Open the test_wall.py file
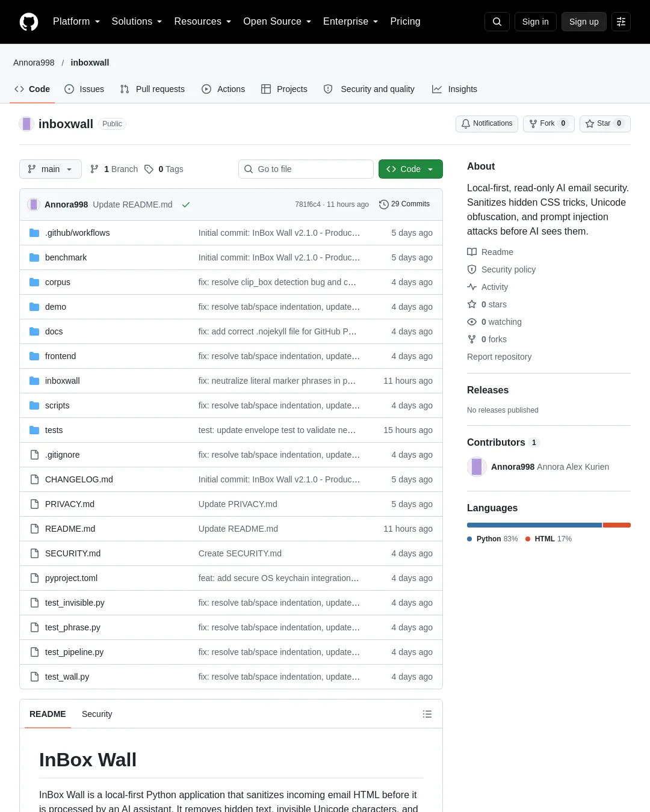The image size is (650, 812). pos(67,677)
